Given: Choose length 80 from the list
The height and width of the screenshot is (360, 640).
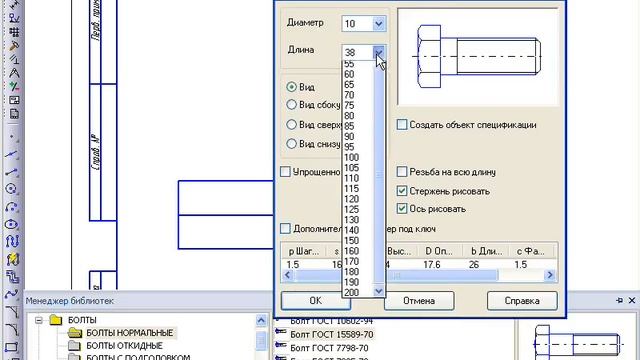Looking at the screenshot, I should (x=349, y=116).
